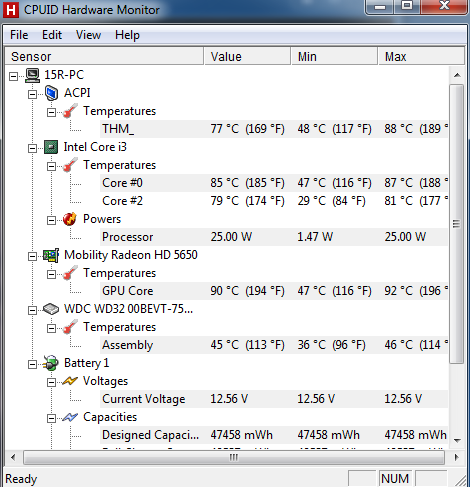
Task: Minimize the Hardware Monitor window
Action: tap(380, 6)
